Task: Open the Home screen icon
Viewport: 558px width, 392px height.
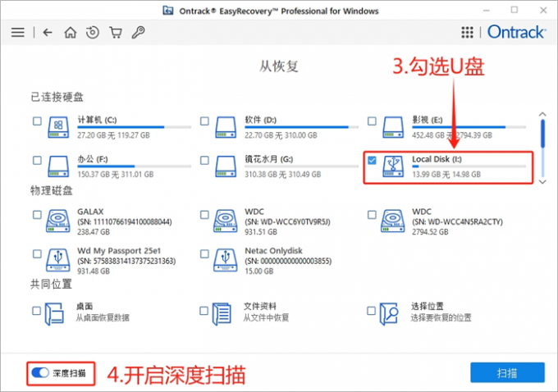Action: 70,33
